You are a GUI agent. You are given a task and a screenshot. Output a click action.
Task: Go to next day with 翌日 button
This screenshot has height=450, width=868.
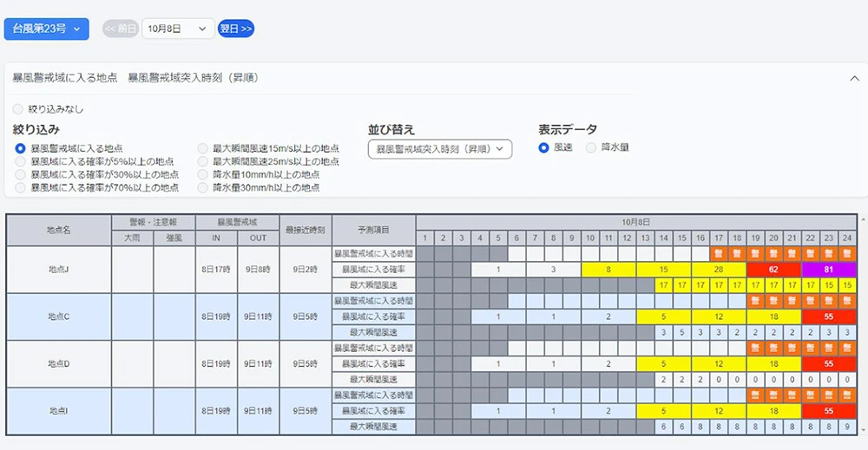pos(235,29)
